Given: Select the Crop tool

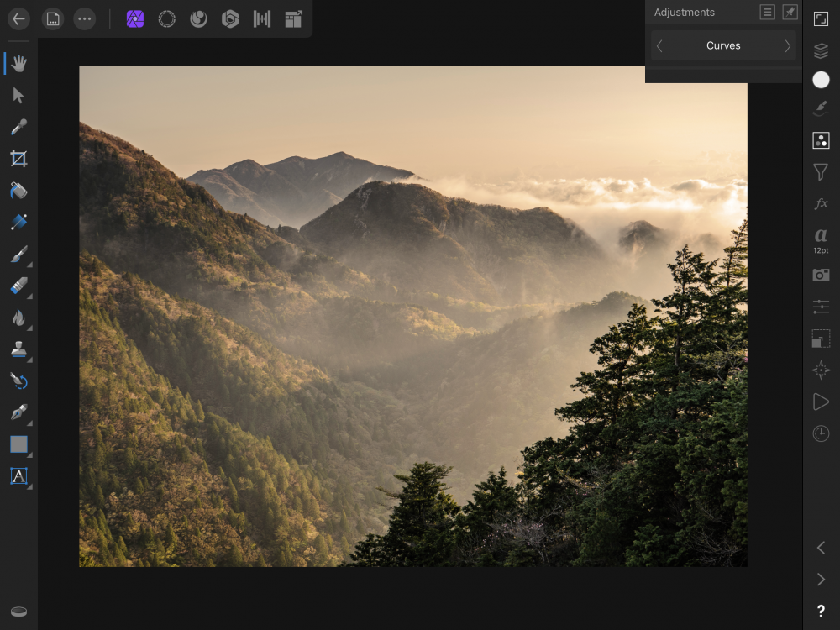Looking at the screenshot, I should point(18,159).
